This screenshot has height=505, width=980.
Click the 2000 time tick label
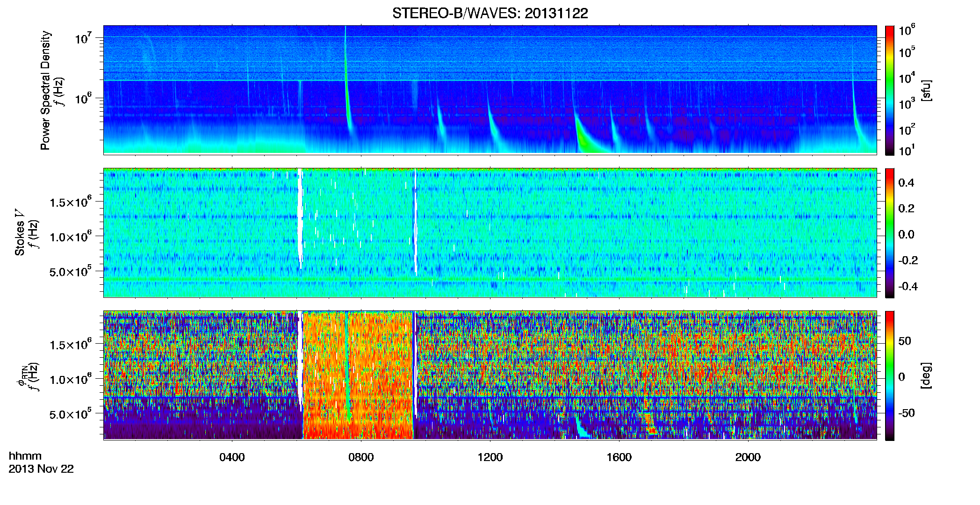click(748, 457)
